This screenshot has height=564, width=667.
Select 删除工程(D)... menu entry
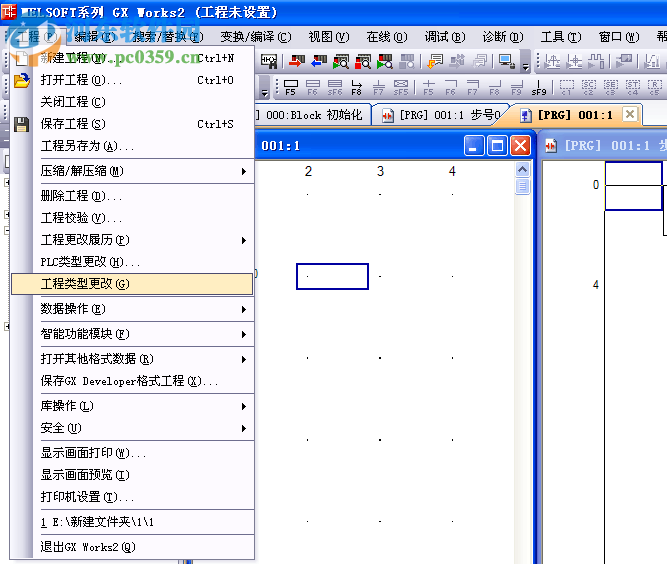pos(133,196)
